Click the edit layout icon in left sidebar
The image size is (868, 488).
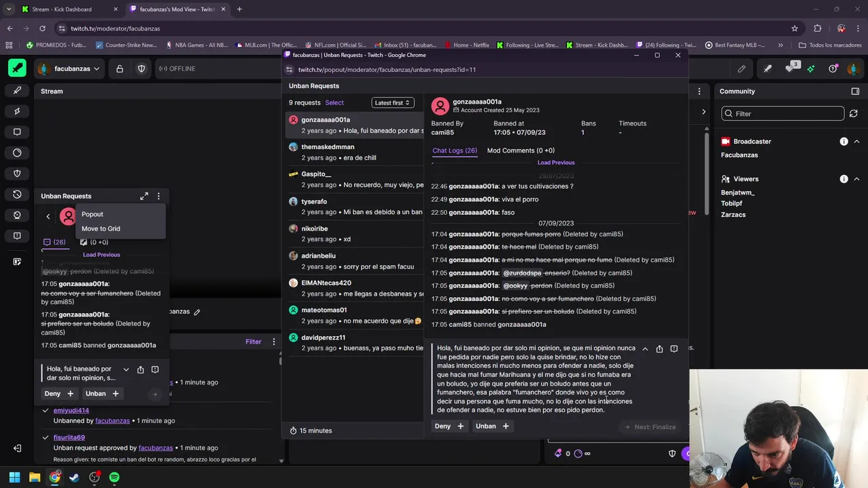point(18,262)
